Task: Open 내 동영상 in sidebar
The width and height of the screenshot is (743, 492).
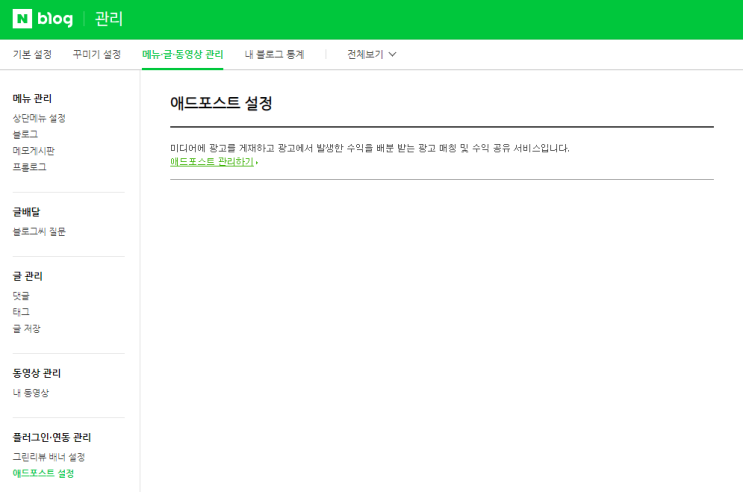Action: [x=31, y=392]
